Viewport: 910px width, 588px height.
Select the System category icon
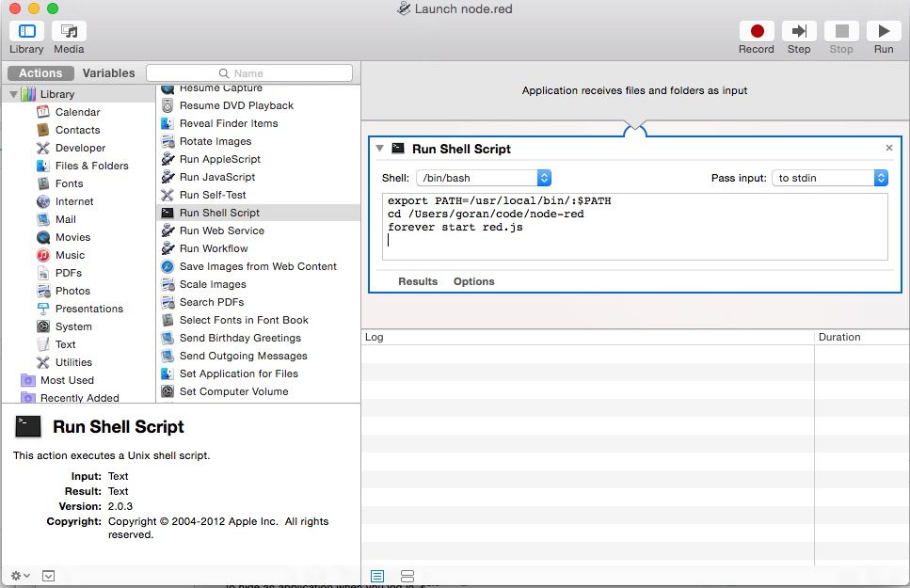click(43, 326)
